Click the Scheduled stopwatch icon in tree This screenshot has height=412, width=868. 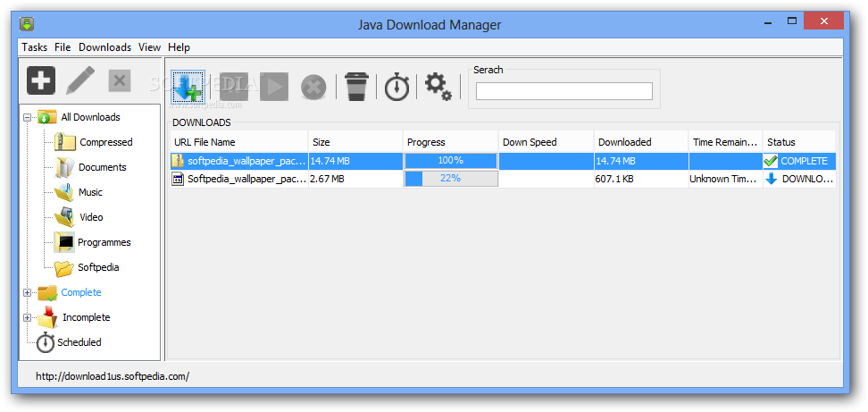pyautogui.click(x=46, y=342)
